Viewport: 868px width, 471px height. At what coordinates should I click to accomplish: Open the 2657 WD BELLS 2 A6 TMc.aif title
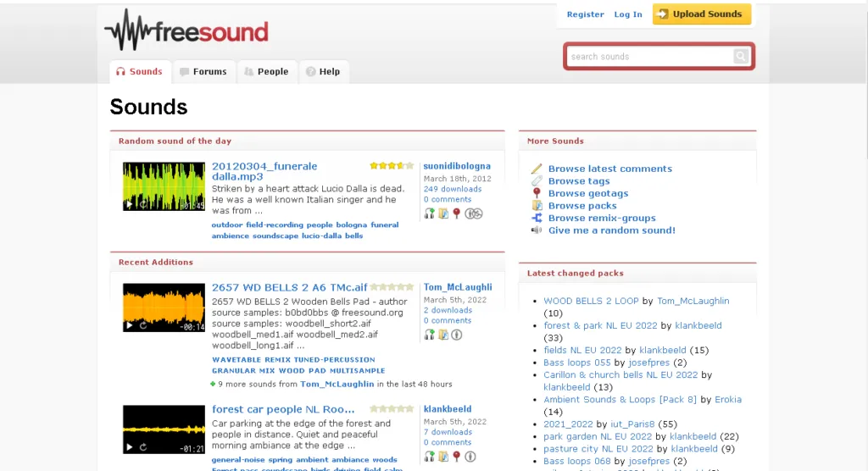pyautogui.click(x=290, y=287)
